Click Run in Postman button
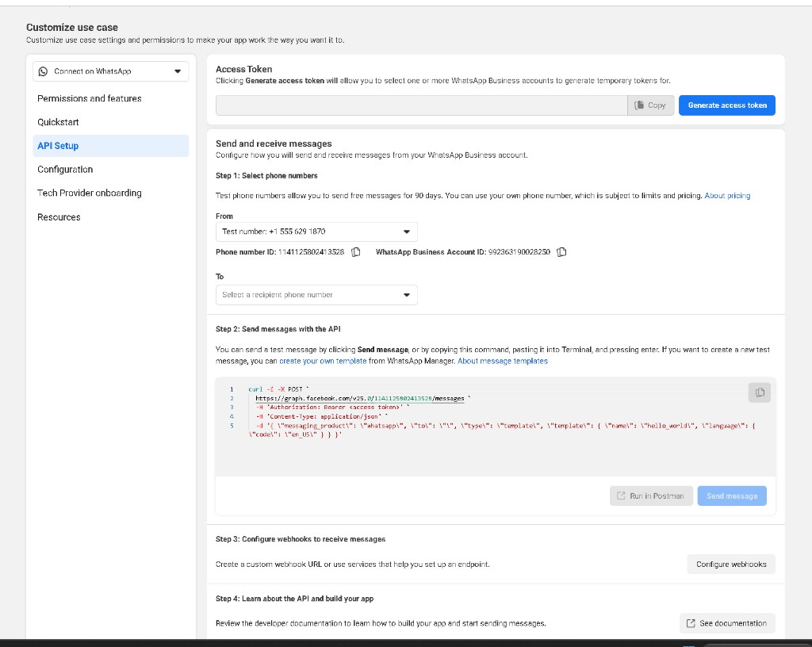The width and height of the screenshot is (812, 647). pos(651,496)
